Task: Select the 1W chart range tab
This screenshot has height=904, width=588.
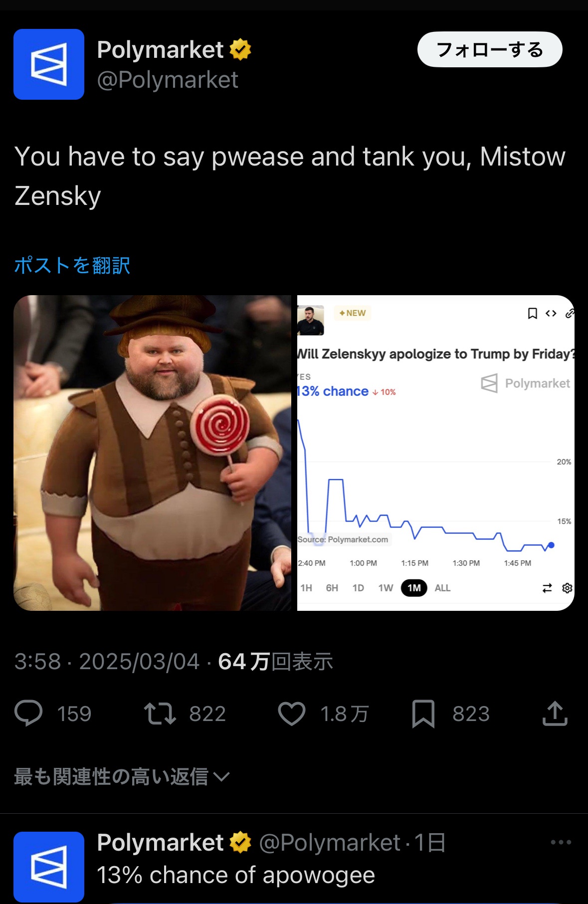Action: pyautogui.click(x=386, y=588)
